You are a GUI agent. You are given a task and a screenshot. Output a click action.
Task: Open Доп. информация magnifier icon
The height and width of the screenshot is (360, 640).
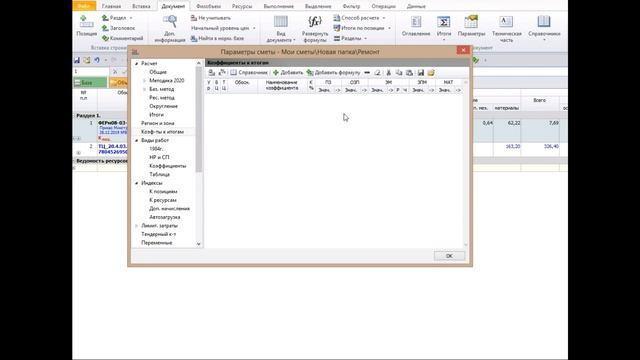170,21
